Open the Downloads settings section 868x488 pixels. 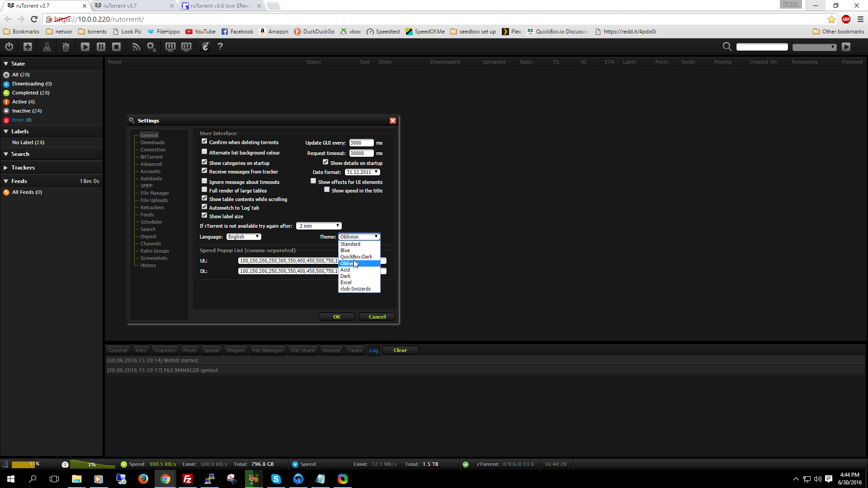(x=152, y=142)
